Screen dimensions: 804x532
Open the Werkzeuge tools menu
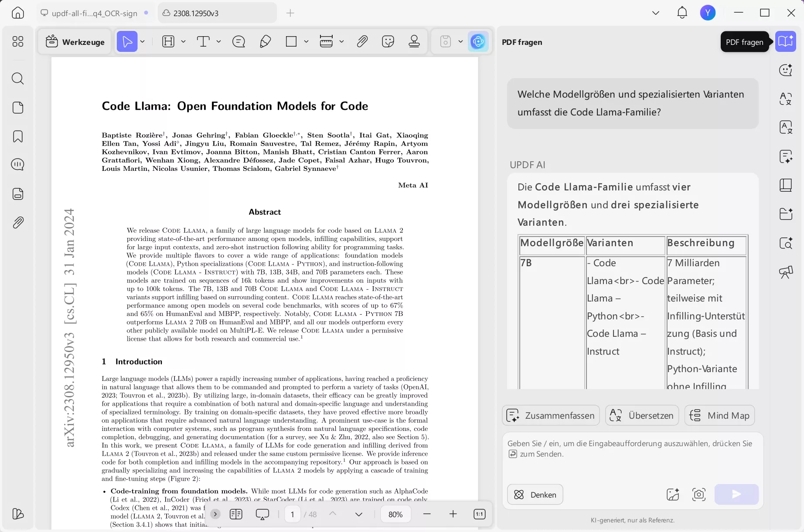coord(75,41)
